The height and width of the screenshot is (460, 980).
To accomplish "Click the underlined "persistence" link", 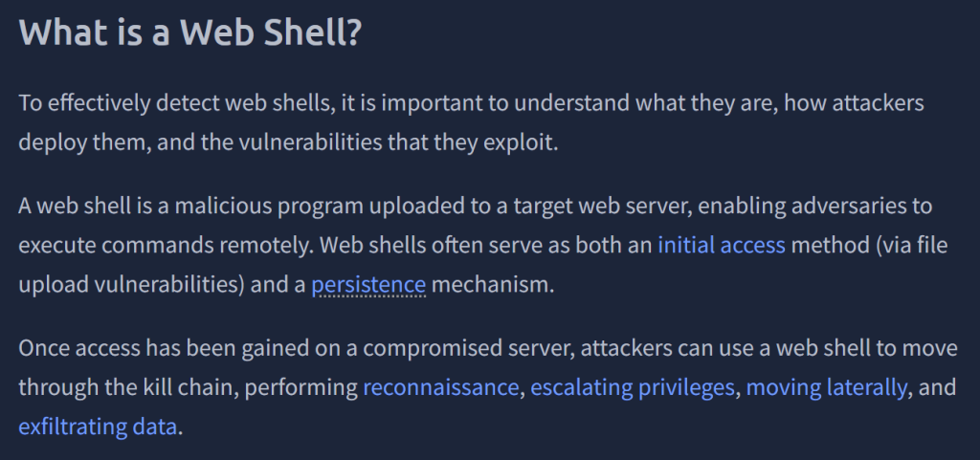I will [x=368, y=284].
